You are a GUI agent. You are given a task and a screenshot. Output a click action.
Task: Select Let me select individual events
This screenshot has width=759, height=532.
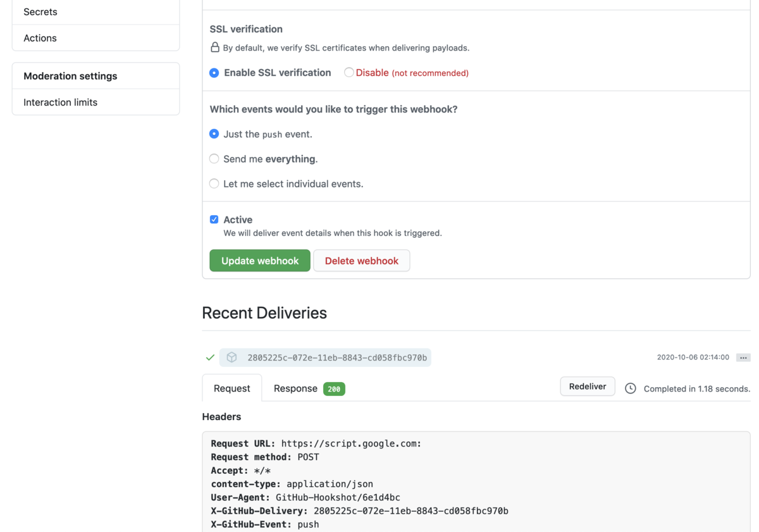tap(214, 183)
